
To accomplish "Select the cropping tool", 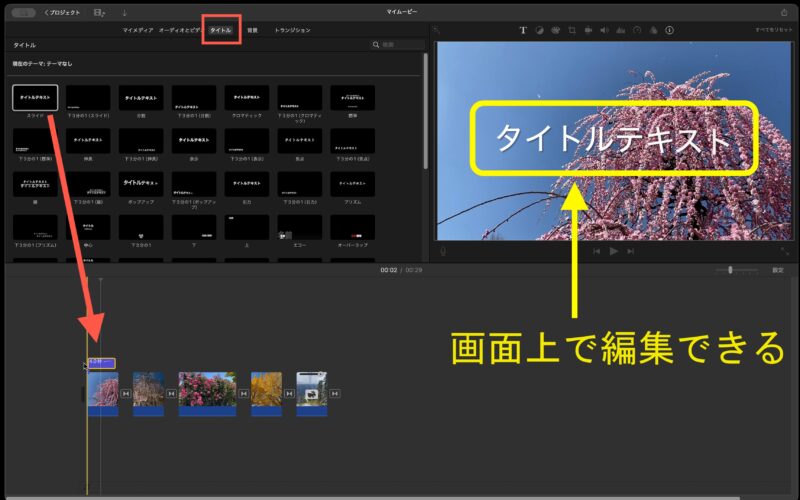I will tap(571, 30).
